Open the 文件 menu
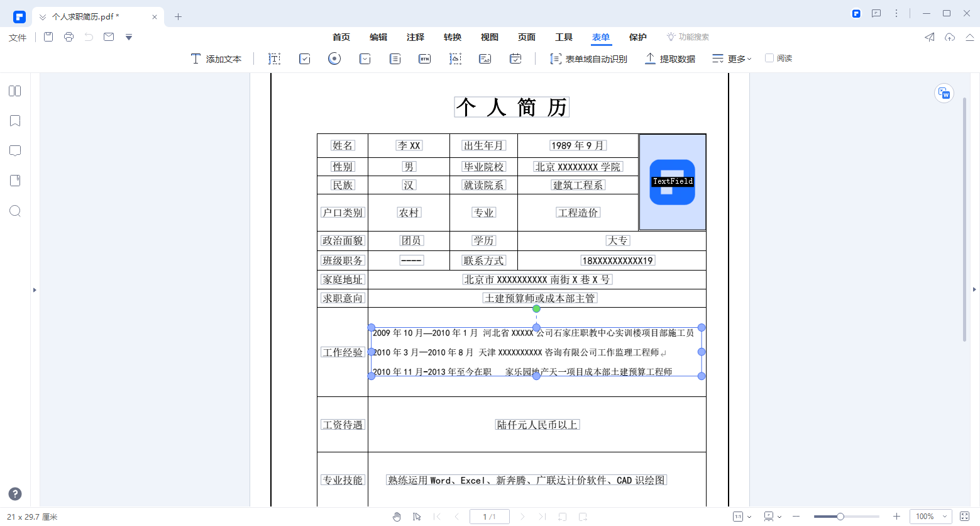980x526 pixels. pyautogui.click(x=17, y=37)
